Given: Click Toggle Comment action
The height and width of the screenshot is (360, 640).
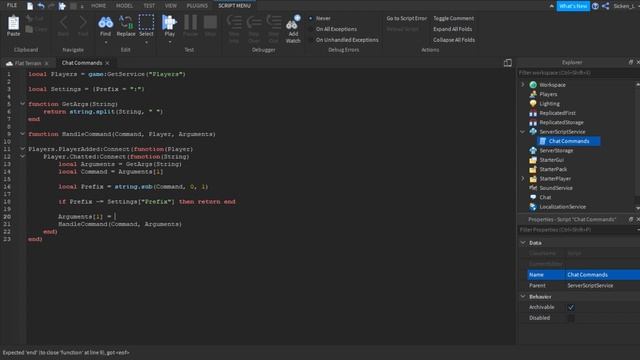Looking at the screenshot, I should pyautogui.click(x=453, y=18).
